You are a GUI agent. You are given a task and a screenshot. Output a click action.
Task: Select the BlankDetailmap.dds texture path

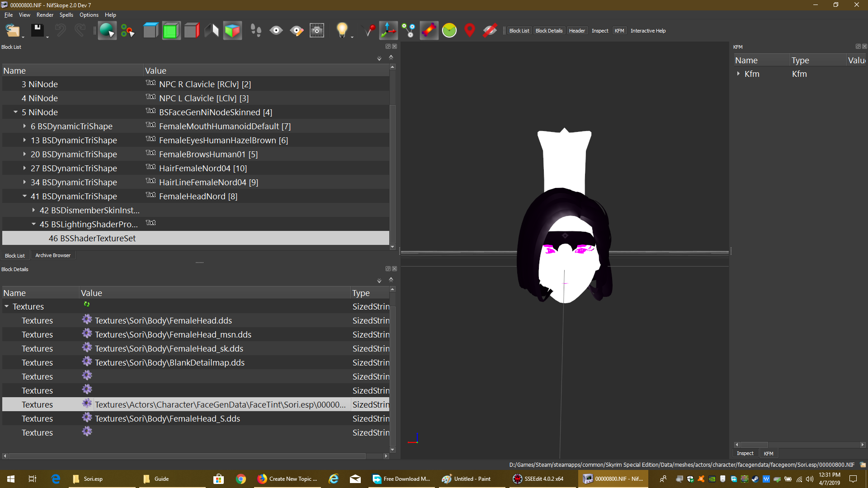coord(170,362)
